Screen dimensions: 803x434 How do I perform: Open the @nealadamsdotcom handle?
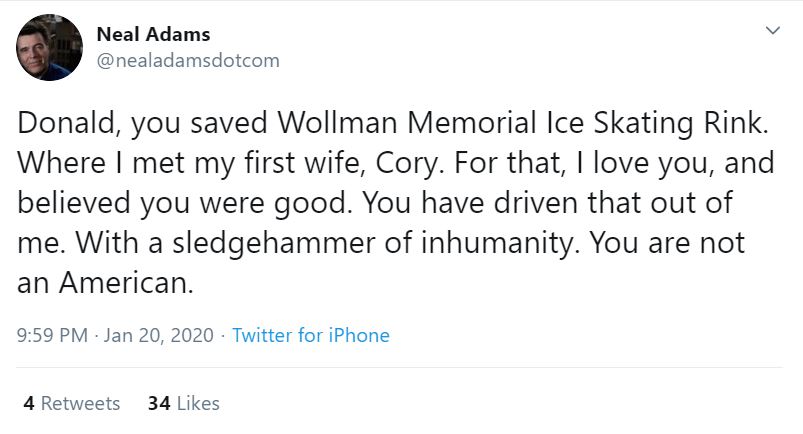[x=187, y=60]
